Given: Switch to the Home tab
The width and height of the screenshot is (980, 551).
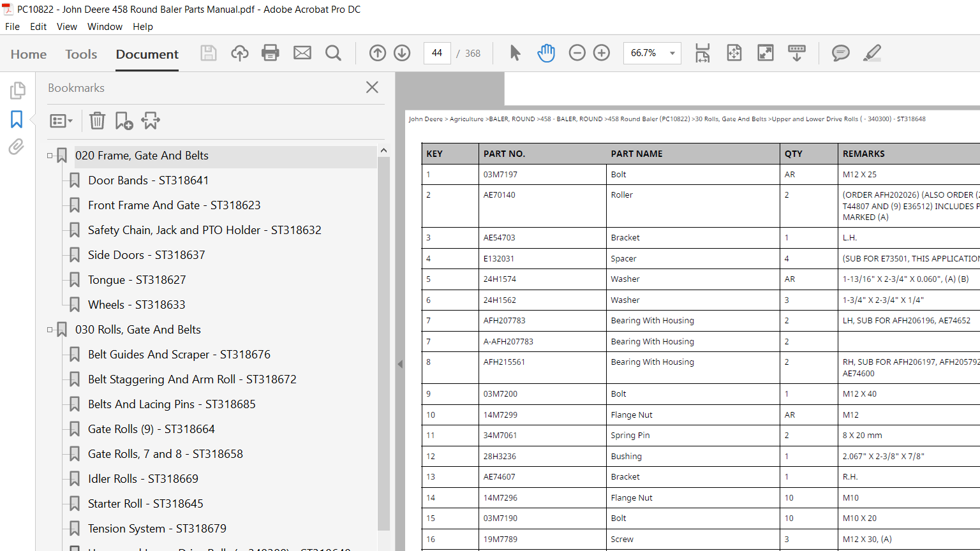Looking at the screenshot, I should (29, 54).
